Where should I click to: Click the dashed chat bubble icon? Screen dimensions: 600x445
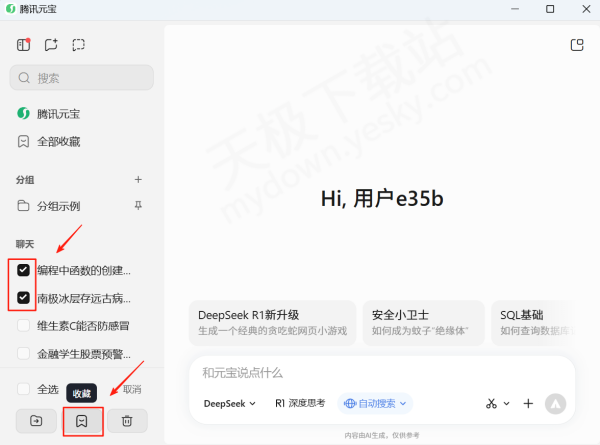(78, 45)
